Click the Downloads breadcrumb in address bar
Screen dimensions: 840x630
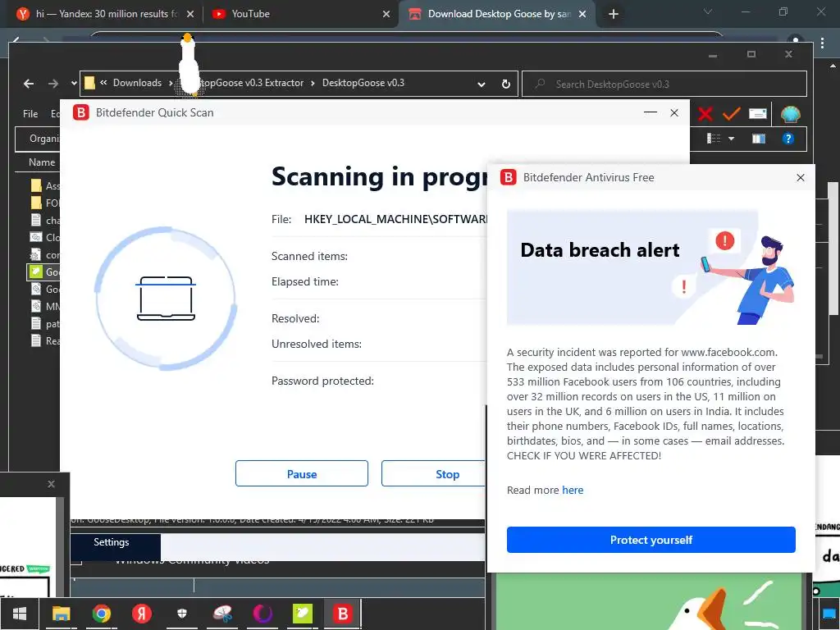pos(137,83)
